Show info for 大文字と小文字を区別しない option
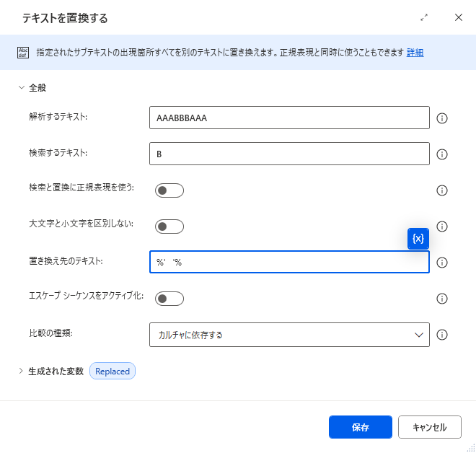This screenshot has width=476, height=453. point(441,226)
